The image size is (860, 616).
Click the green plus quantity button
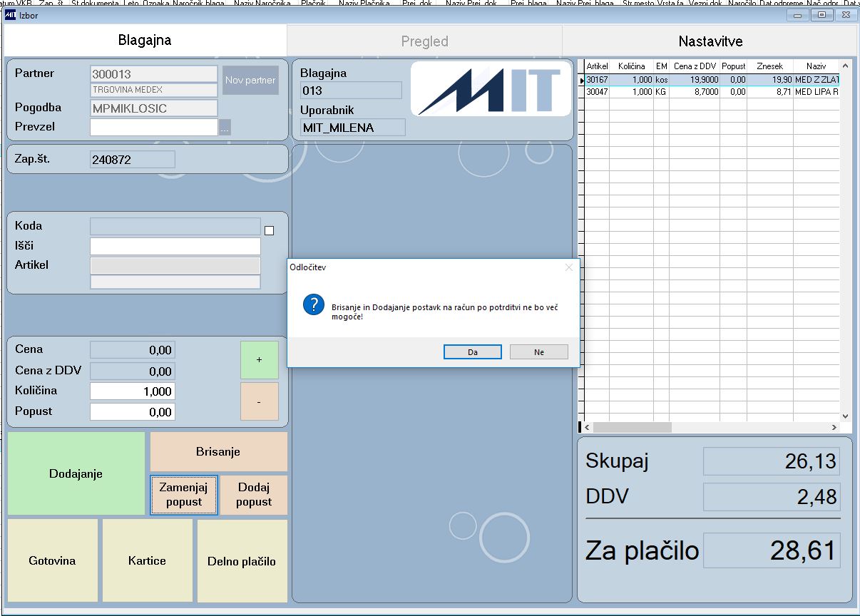click(x=259, y=360)
